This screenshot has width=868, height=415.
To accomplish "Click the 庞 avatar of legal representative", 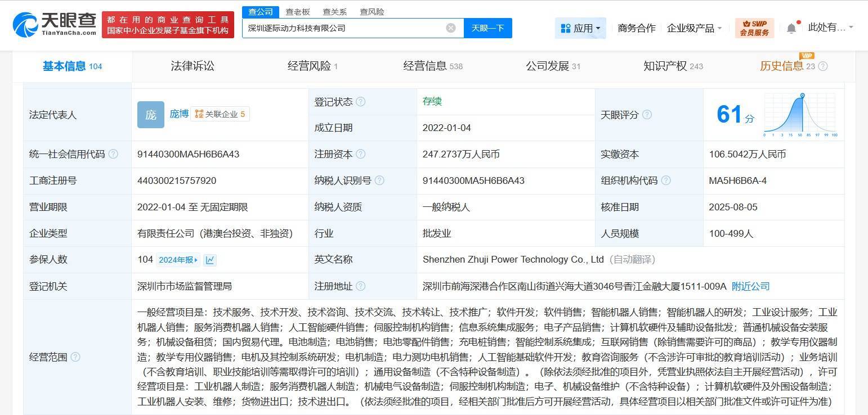I will [x=151, y=115].
